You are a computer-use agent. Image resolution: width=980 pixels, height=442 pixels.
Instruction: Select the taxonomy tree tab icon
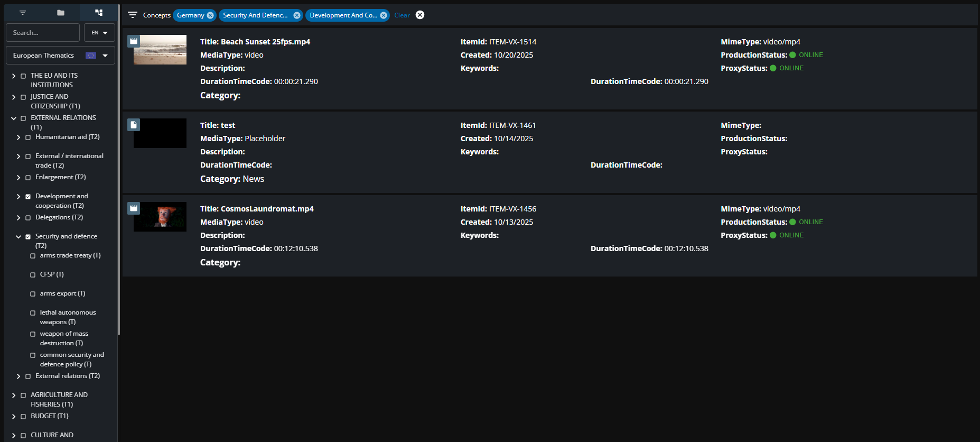pyautogui.click(x=99, y=13)
